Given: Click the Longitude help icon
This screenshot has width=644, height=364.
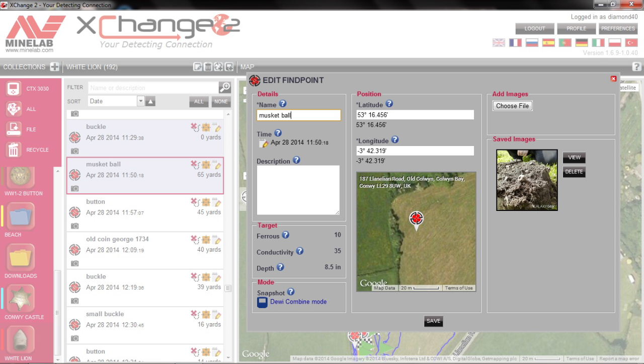Looking at the screenshot, I should coord(394,140).
